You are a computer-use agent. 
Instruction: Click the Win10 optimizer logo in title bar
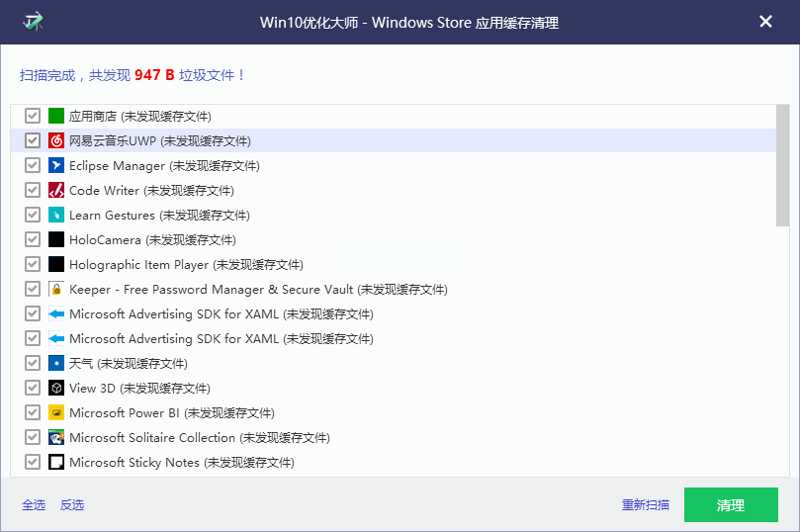[x=34, y=22]
